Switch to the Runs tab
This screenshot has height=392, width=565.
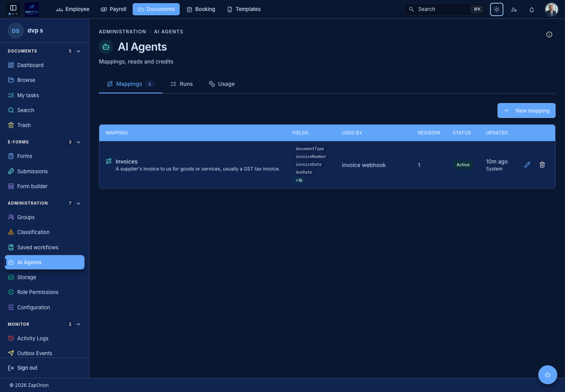click(x=182, y=84)
